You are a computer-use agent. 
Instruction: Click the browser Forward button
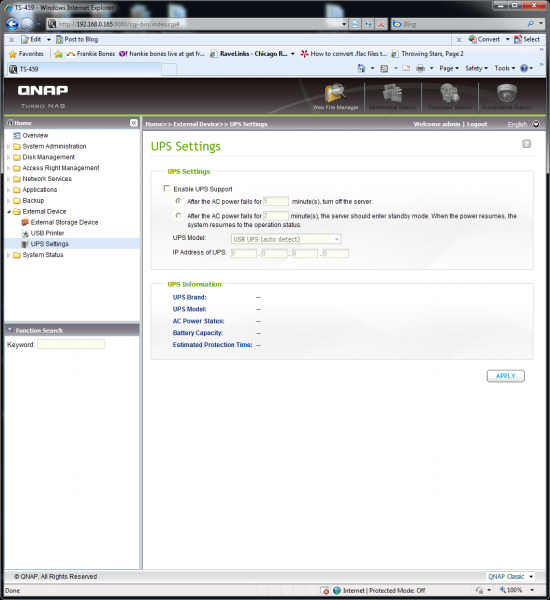(x=27, y=24)
